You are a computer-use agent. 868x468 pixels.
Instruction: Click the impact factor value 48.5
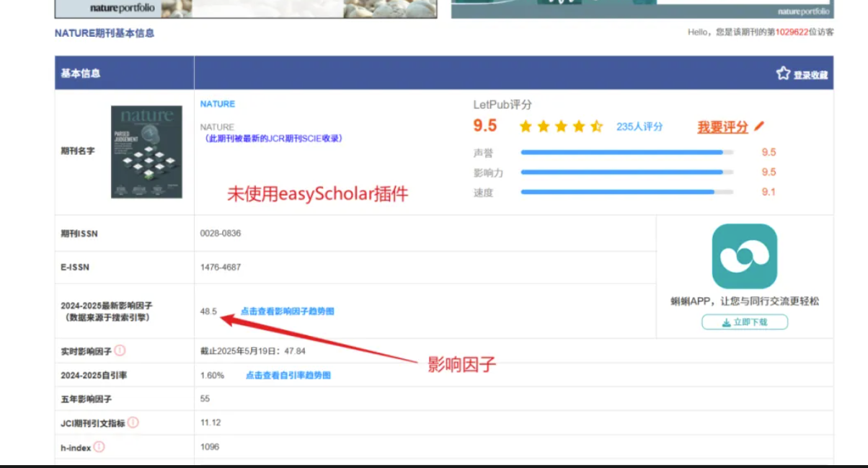tap(208, 312)
